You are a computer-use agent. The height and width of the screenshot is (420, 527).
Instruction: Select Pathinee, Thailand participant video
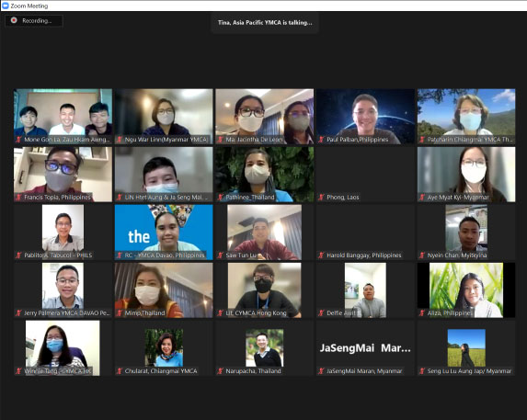point(265,175)
